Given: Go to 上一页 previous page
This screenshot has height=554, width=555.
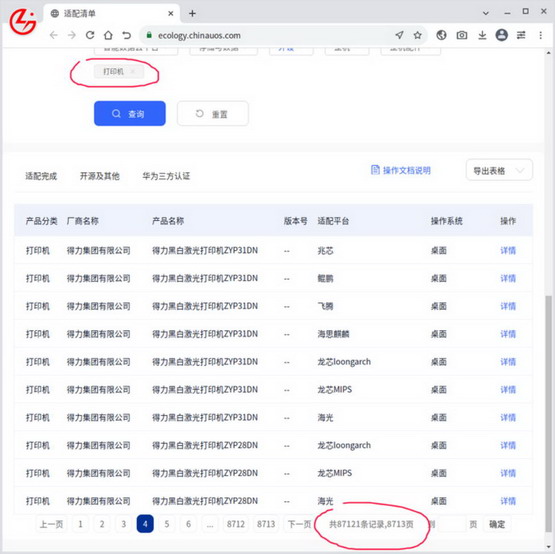Looking at the screenshot, I should (51, 524).
